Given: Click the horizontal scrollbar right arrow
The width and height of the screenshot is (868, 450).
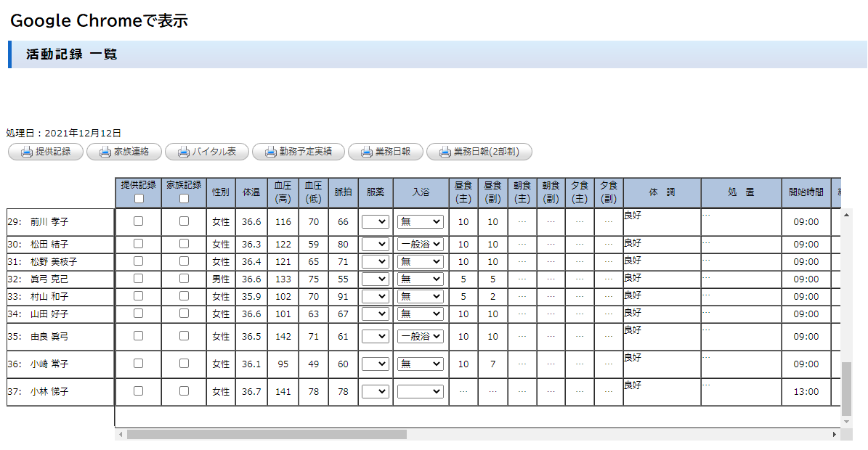Looking at the screenshot, I should 835,434.
